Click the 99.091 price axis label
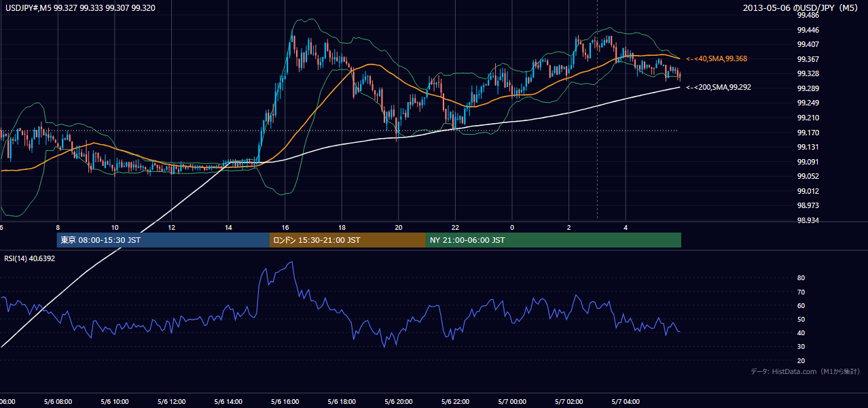Viewport: 868px width, 408px height. click(808, 162)
